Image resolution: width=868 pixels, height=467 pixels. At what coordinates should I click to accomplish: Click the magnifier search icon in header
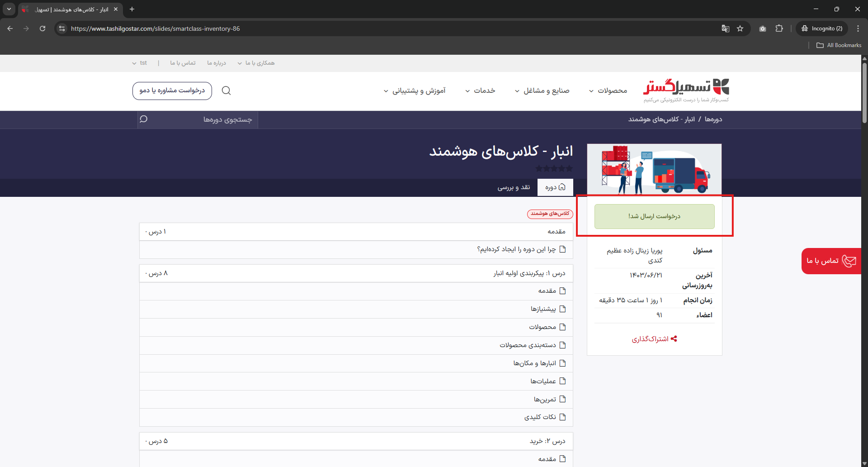[226, 91]
